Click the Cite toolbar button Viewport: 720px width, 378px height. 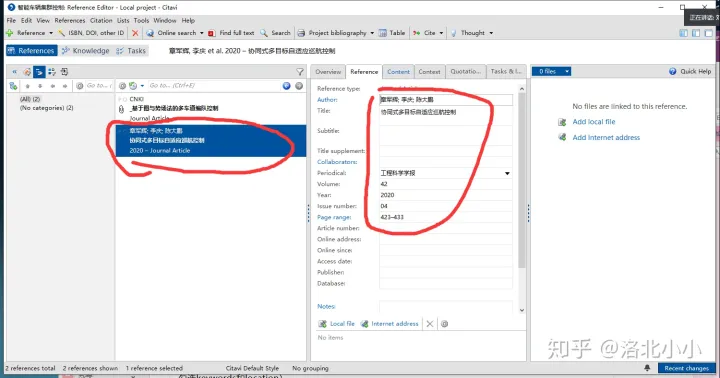[x=424, y=33]
